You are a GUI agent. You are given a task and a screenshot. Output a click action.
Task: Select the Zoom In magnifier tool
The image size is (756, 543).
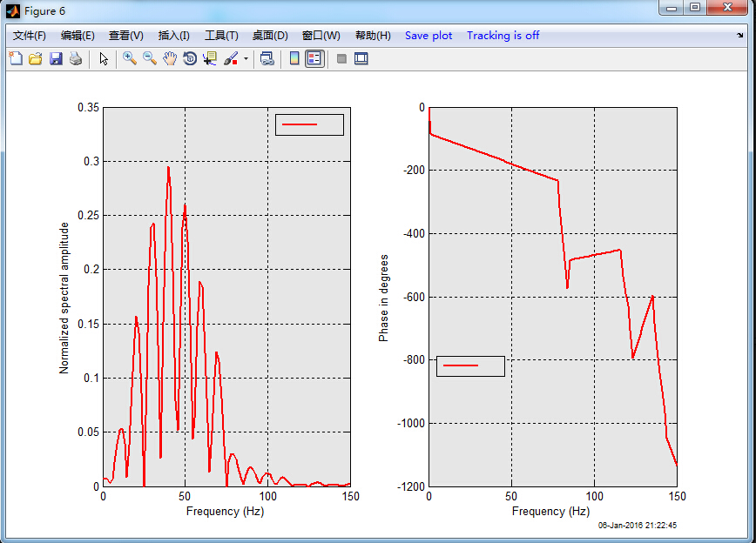tap(129, 59)
